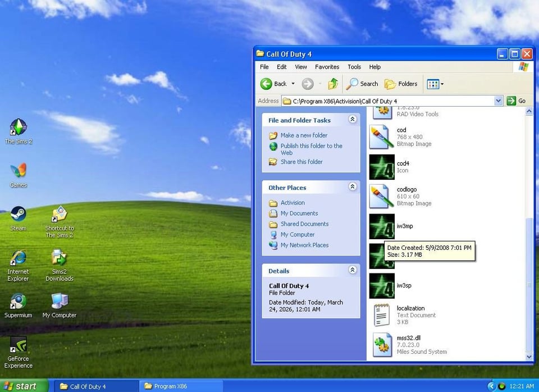The width and height of the screenshot is (539, 392).
Task: Open the Tools menu
Action: click(354, 67)
